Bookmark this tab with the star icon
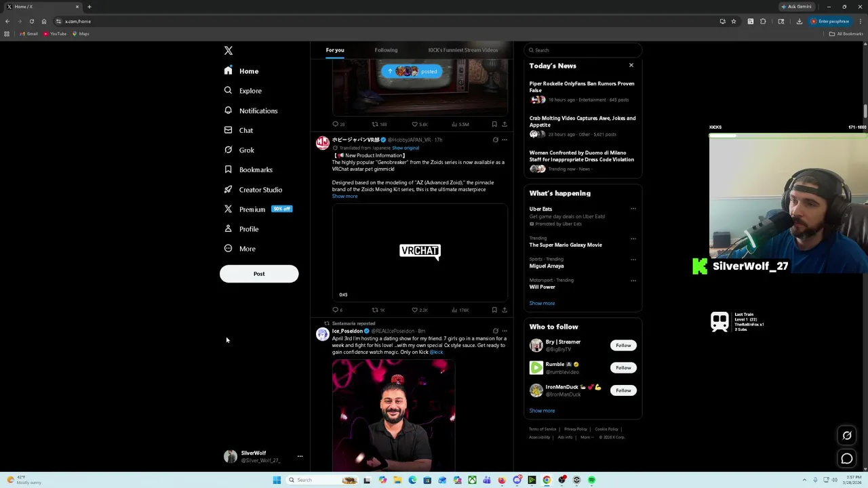Screen dimensions: 868x488 (733, 21)
